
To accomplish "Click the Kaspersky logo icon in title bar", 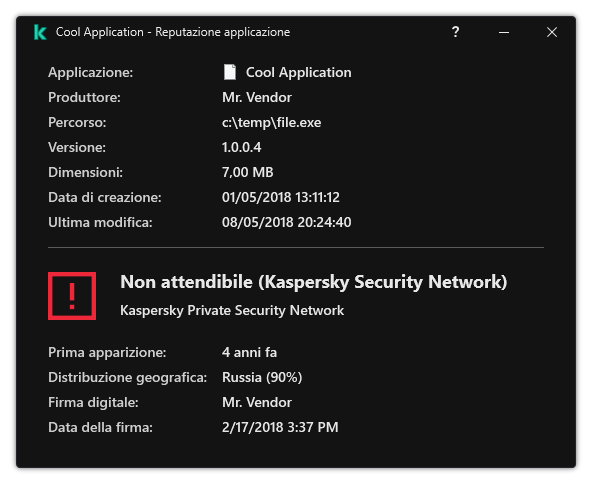I will point(40,32).
